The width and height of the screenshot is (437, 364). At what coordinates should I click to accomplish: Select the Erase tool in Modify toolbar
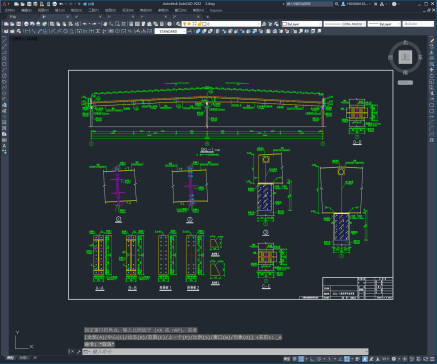pyautogui.click(x=432, y=40)
